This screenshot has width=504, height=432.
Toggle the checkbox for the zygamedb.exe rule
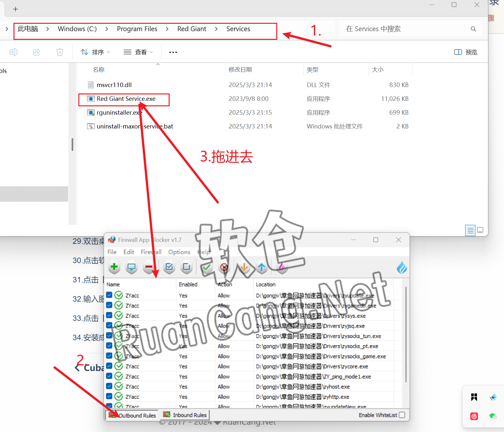pyautogui.click(x=109, y=305)
